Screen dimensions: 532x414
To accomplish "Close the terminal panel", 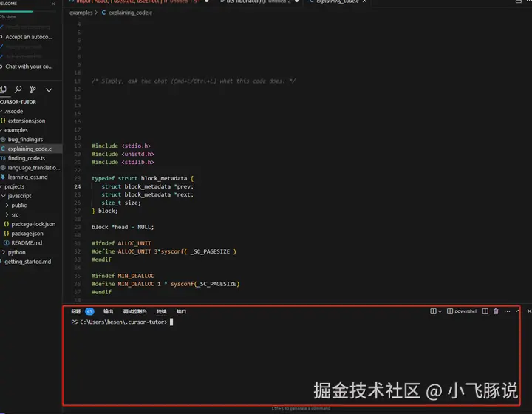I will [529, 310].
